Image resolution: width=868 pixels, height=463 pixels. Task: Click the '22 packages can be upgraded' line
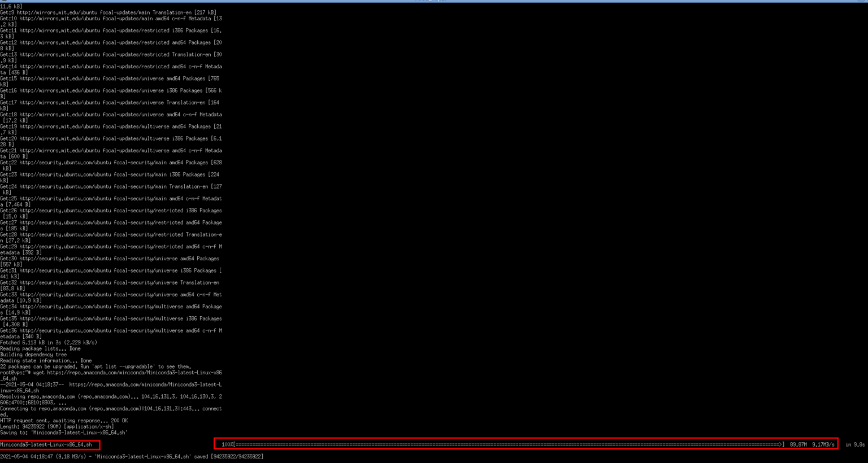(96, 367)
